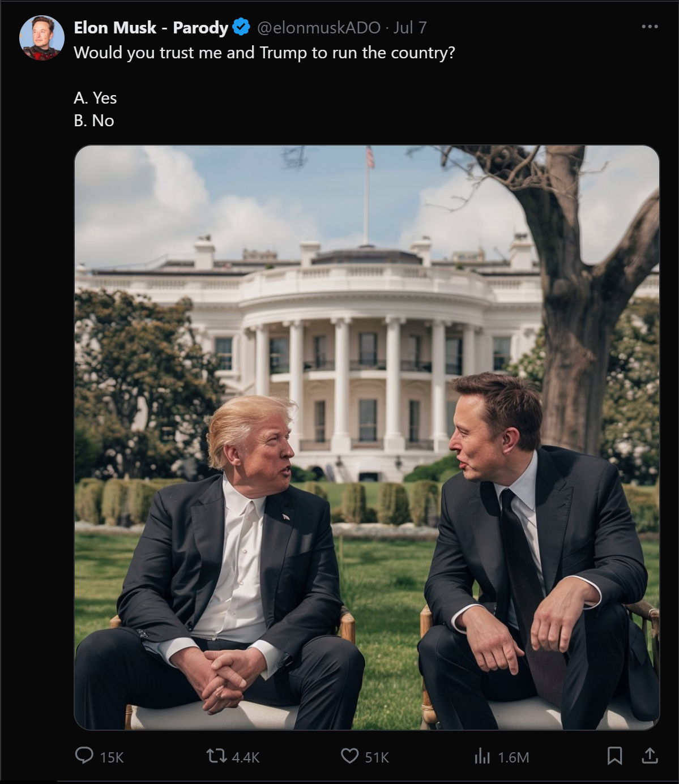The width and height of the screenshot is (679, 784).
Task: Bookmark this post
Action: [x=614, y=756]
